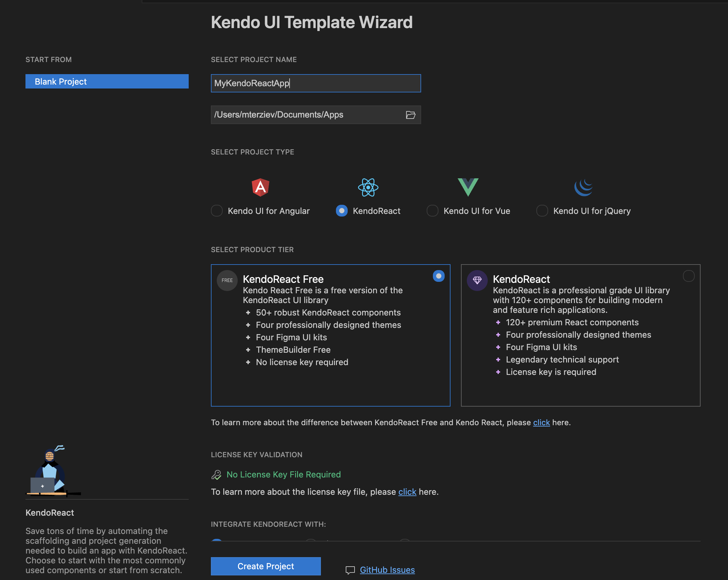Click the Angular logo icon
Screen dimensions: 728x580
point(260,187)
